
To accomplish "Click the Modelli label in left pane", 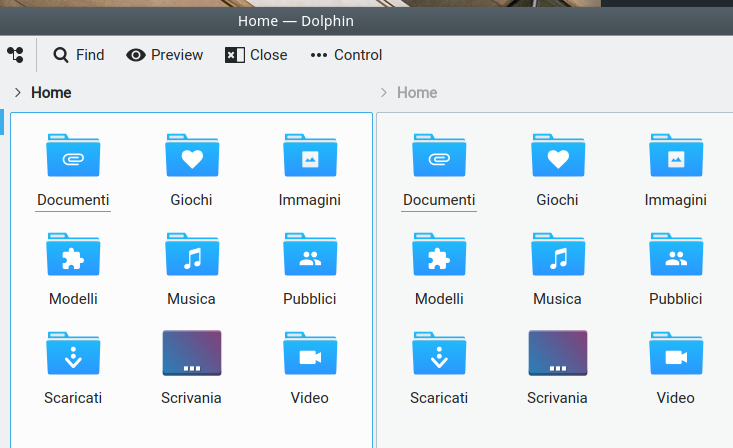I will click(73, 299).
